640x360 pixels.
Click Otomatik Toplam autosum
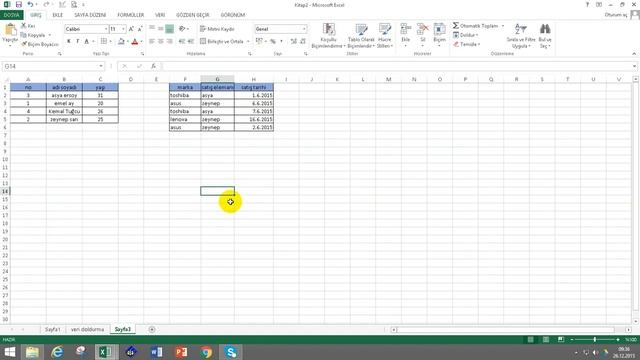pyautogui.click(x=476, y=26)
